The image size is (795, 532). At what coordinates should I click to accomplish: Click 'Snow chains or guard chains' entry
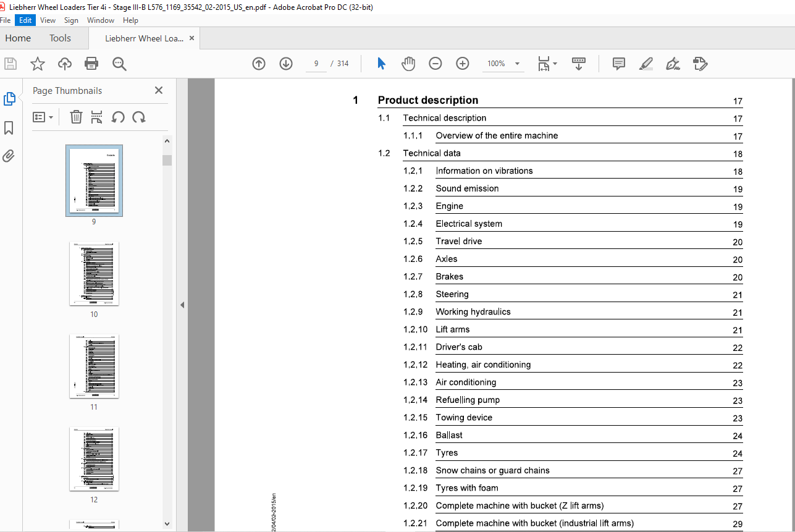point(492,470)
